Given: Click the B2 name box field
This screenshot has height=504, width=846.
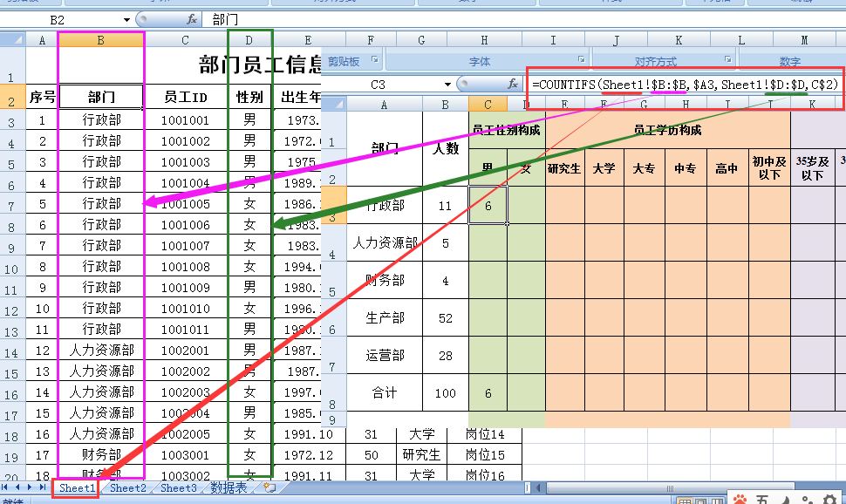Looking at the screenshot, I should click(60, 20).
